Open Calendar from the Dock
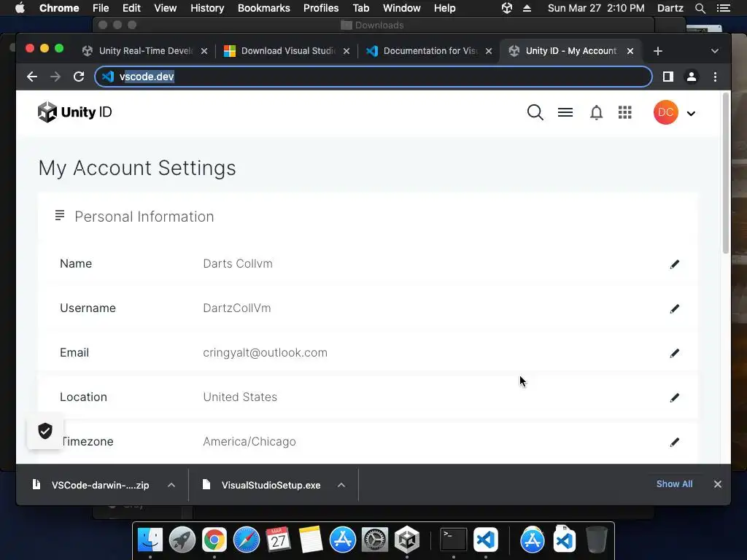 coord(278,540)
